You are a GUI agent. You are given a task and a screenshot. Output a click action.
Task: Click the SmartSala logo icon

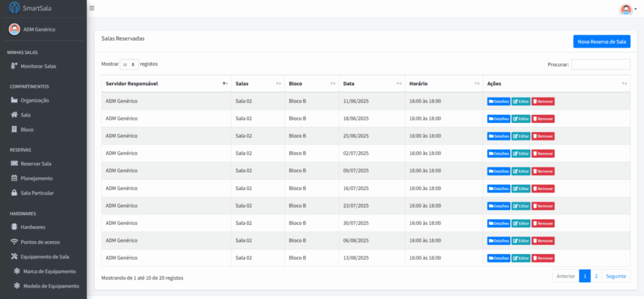[x=14, y=8]
